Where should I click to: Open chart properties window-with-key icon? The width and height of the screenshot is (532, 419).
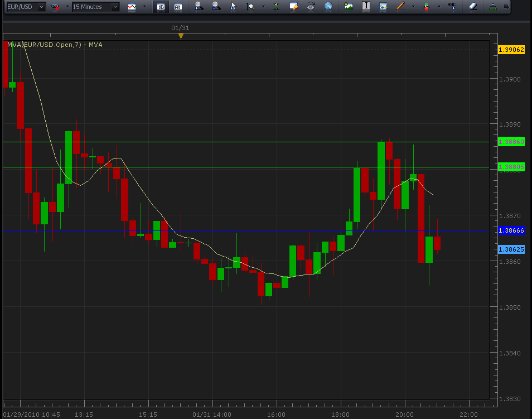point(293,6)
